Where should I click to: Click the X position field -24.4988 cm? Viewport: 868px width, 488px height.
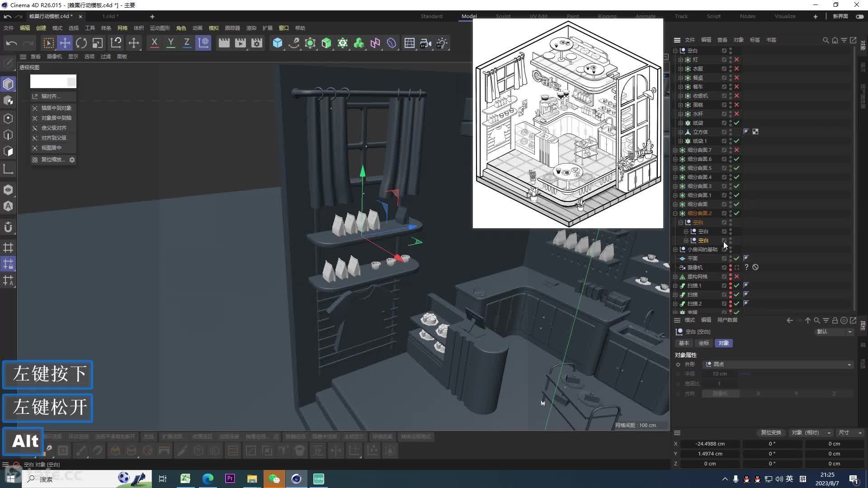point(710,444)
